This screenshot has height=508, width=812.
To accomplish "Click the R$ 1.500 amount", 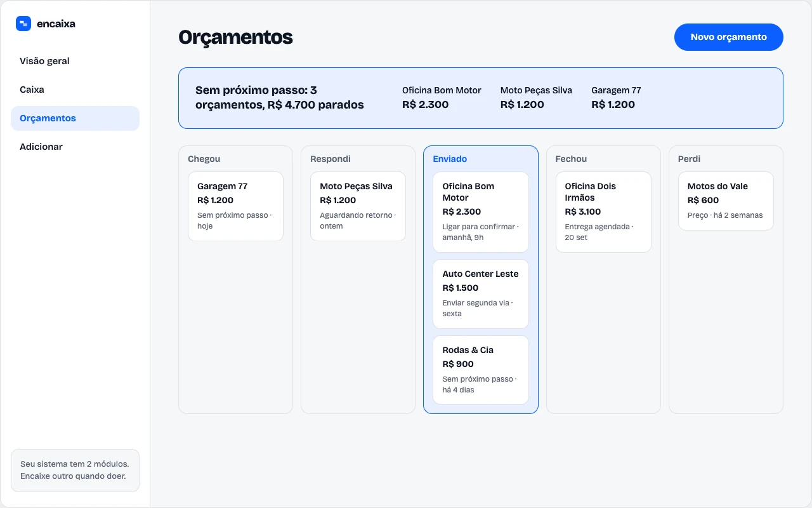I will 461,288.
